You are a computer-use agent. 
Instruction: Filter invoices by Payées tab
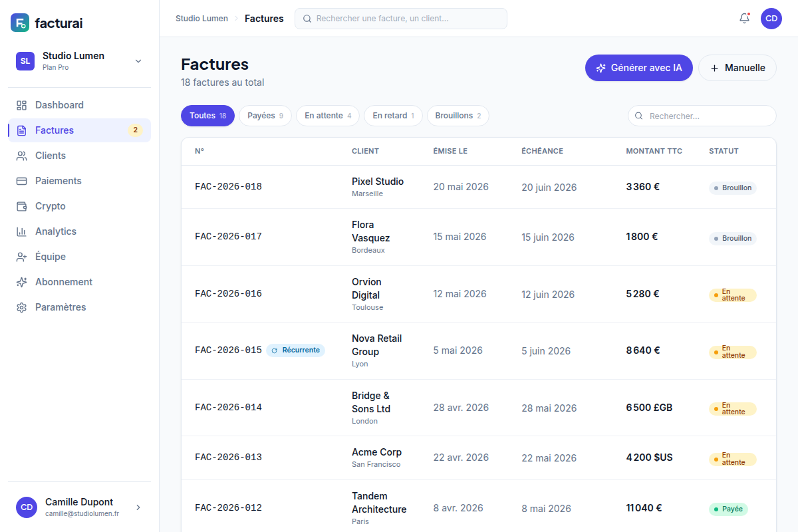click(265, 116)
